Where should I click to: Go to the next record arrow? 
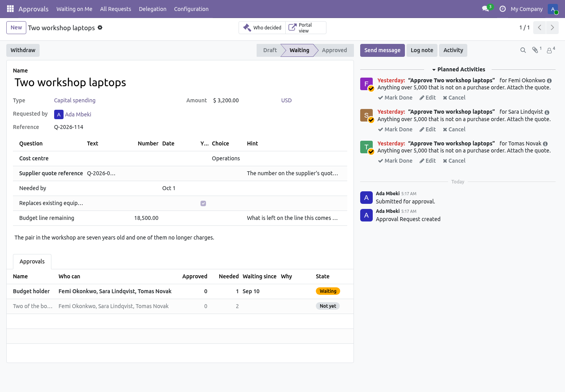tap(552, 27)
